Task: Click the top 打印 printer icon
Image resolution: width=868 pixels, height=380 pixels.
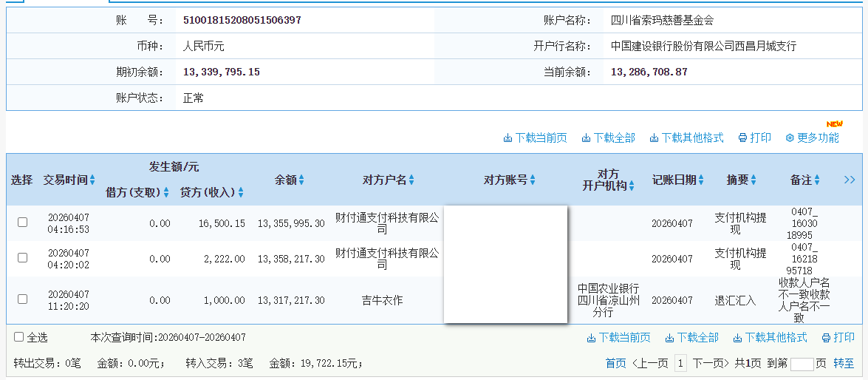Action: click(742, 138)
